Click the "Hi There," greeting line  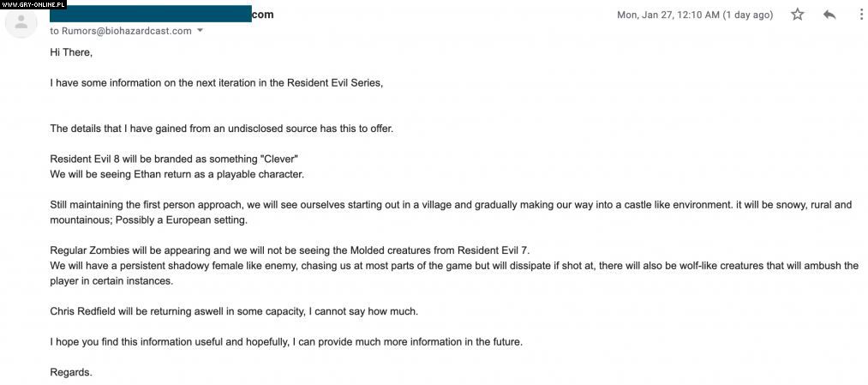[71, 52]
